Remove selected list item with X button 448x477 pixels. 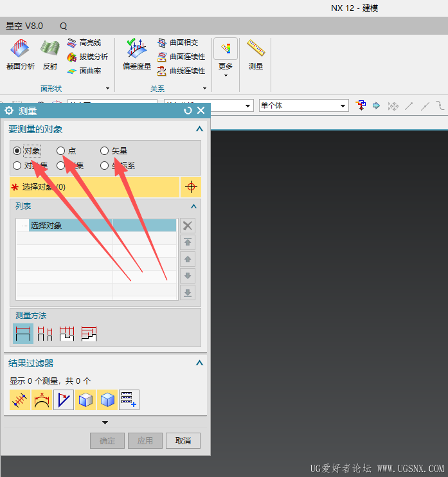[188, 226]
